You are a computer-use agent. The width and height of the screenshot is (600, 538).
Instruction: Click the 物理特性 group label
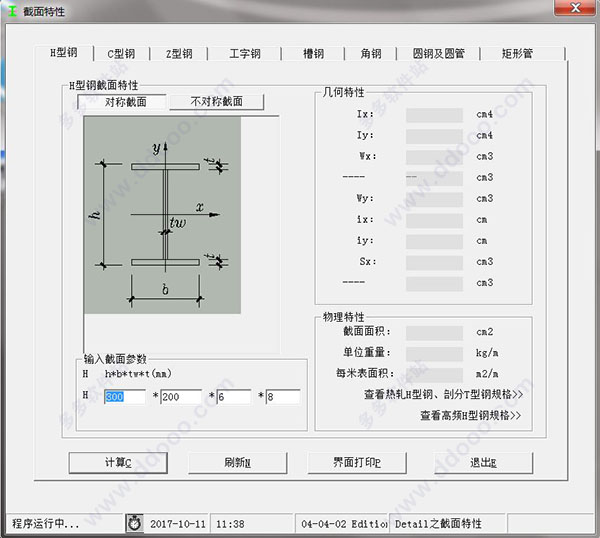(x=343, y=316)
